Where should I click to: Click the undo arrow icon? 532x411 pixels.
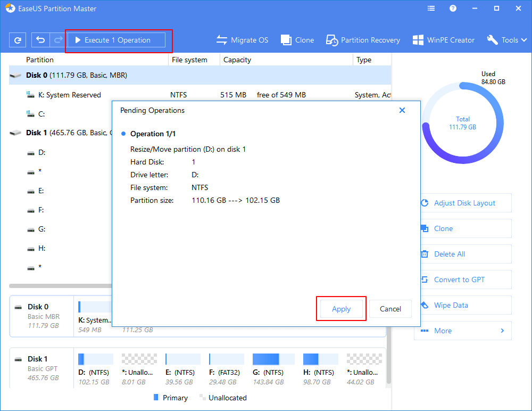pos(40,40)
